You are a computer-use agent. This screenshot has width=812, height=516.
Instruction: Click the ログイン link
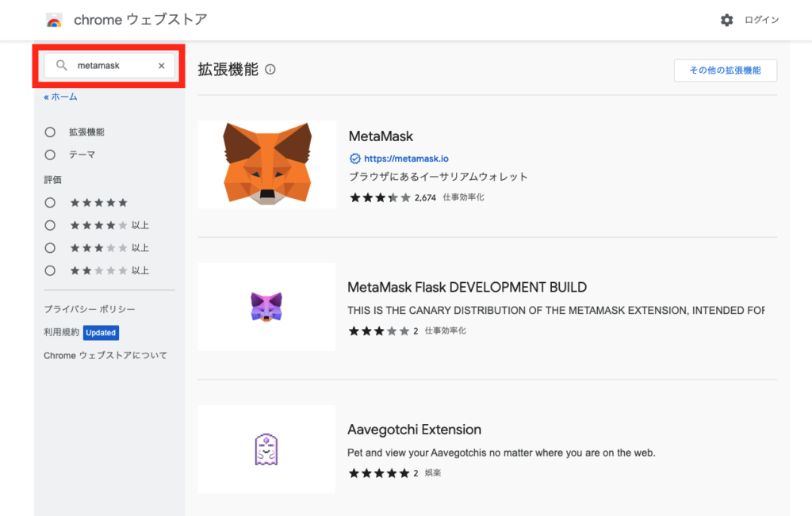[x=761, y=20]
